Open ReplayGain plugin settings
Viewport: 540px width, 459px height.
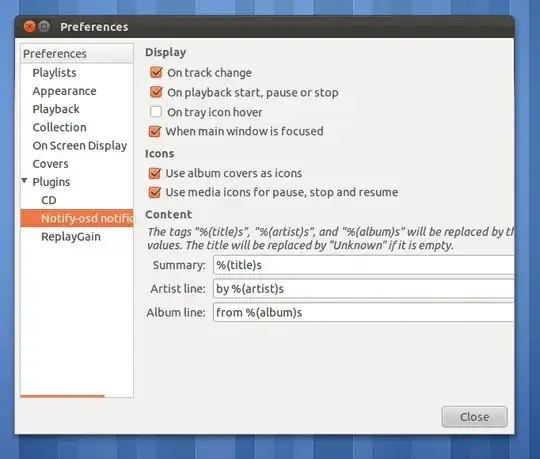coord(71,237)
